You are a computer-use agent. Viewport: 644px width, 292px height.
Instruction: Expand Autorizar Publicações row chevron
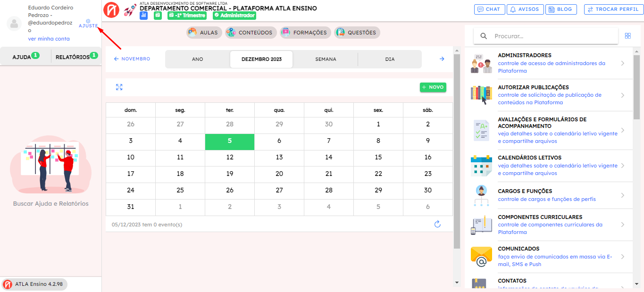623,95
